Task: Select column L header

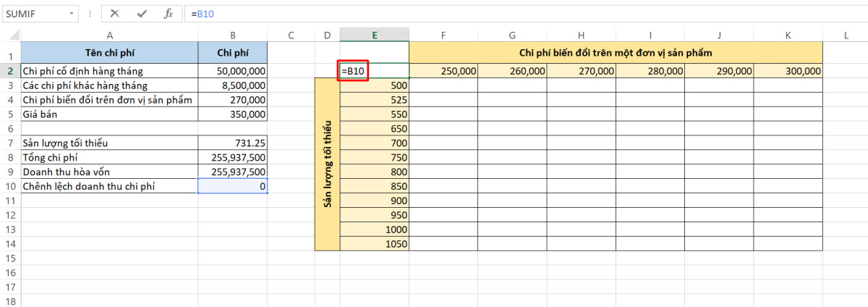Action: click(x=845, y=35)
